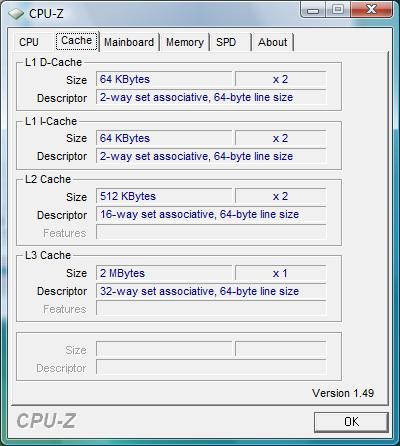Close the CPU-Z window

click(371, 9)
